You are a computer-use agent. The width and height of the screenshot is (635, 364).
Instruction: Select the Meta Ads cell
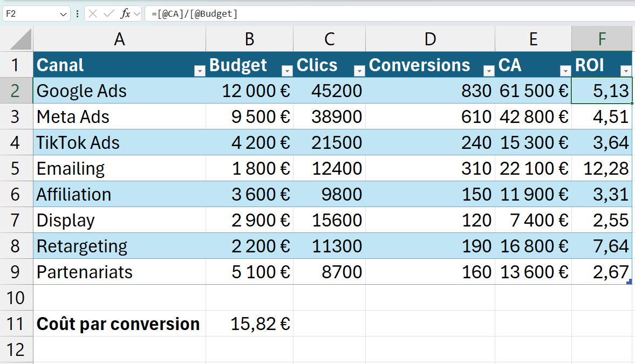pyautogui.click(x=119, y=116)
